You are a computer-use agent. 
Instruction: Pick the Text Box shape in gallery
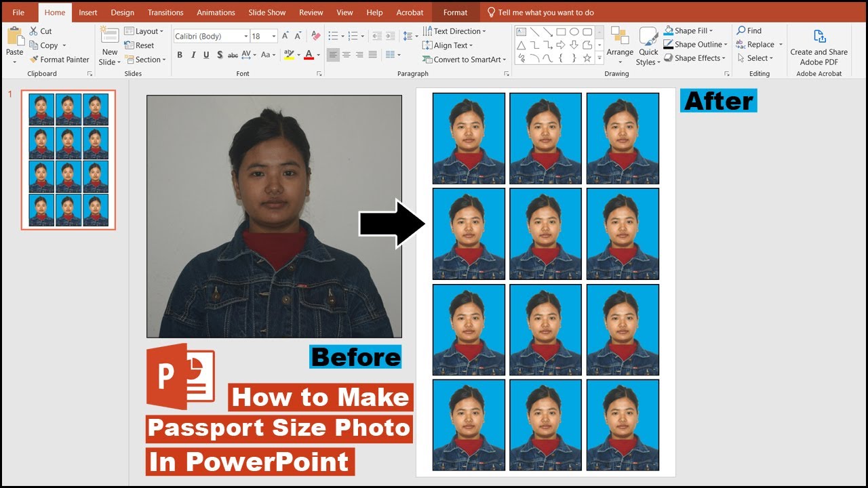[521, 32]
